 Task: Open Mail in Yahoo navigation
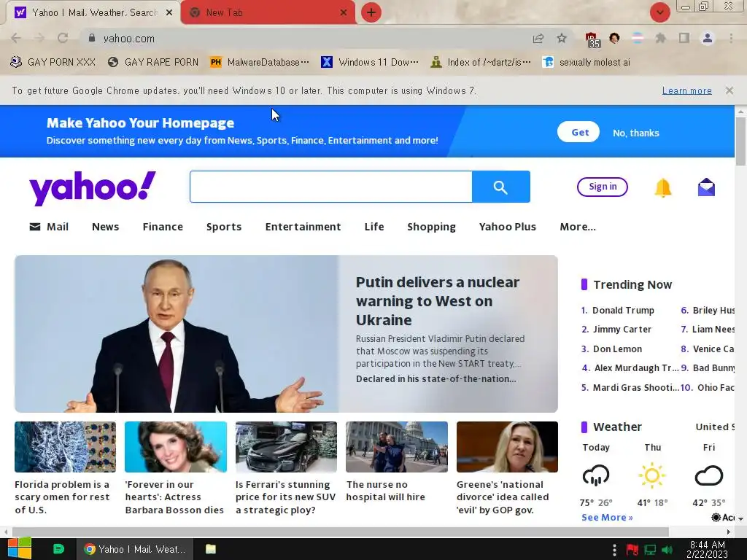tap(49, 227)
